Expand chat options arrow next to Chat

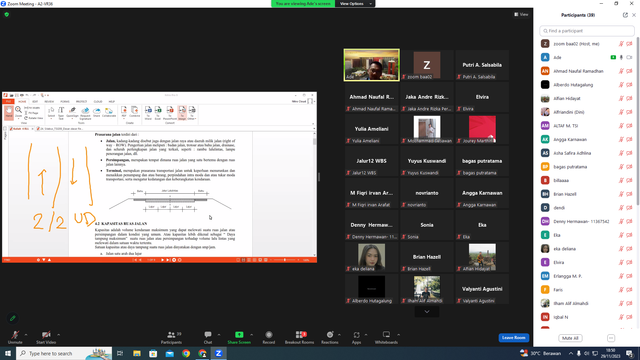219,335
